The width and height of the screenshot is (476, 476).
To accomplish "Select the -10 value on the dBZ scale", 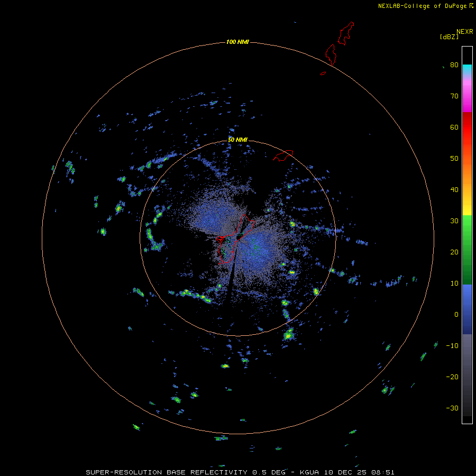I will [x=452, y=346].
